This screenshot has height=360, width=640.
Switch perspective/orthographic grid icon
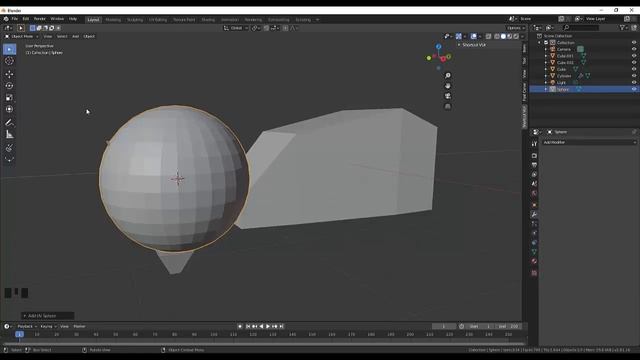[x=448, y=106]
